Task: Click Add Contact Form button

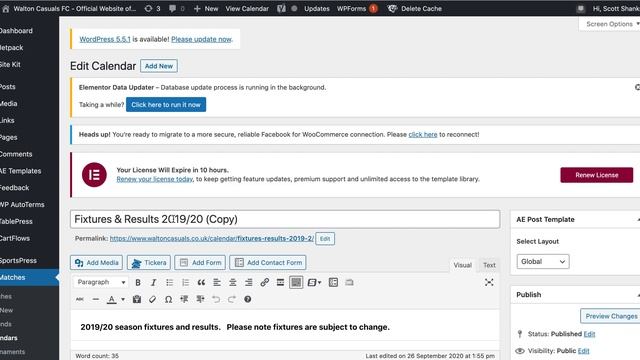Action: (268, 262)
